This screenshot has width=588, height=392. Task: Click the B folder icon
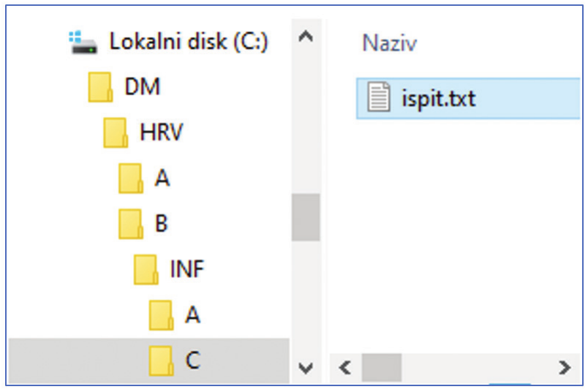tap(130, 224)
